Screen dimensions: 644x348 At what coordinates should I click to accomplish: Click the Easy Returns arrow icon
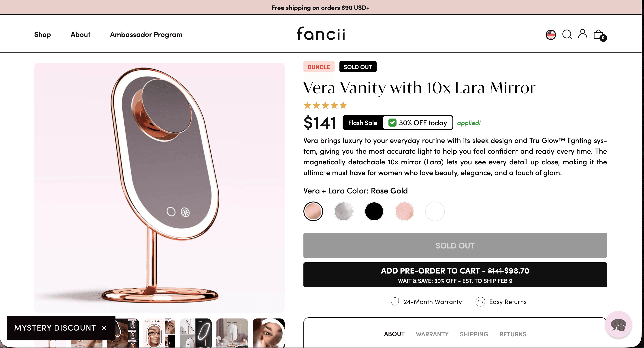tap(480, 301)
